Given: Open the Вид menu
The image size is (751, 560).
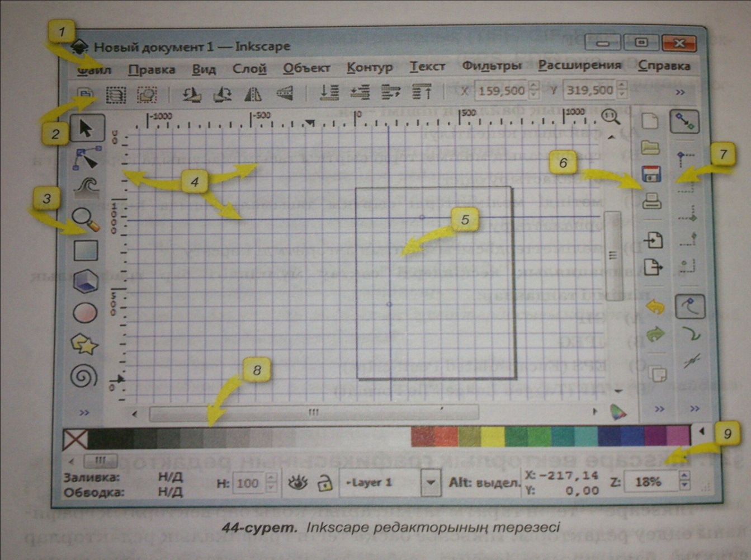Looking at the screenshot, I should [204, 69].
